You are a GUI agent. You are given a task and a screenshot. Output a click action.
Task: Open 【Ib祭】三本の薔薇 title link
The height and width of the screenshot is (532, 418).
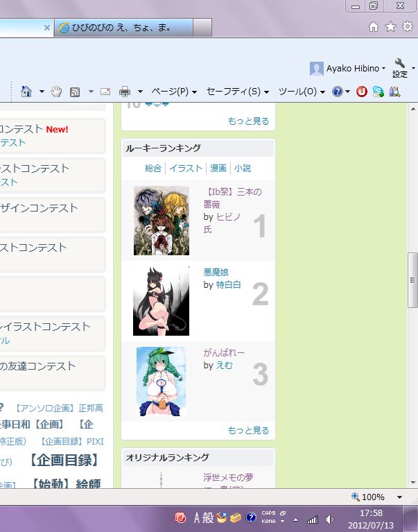232,198
